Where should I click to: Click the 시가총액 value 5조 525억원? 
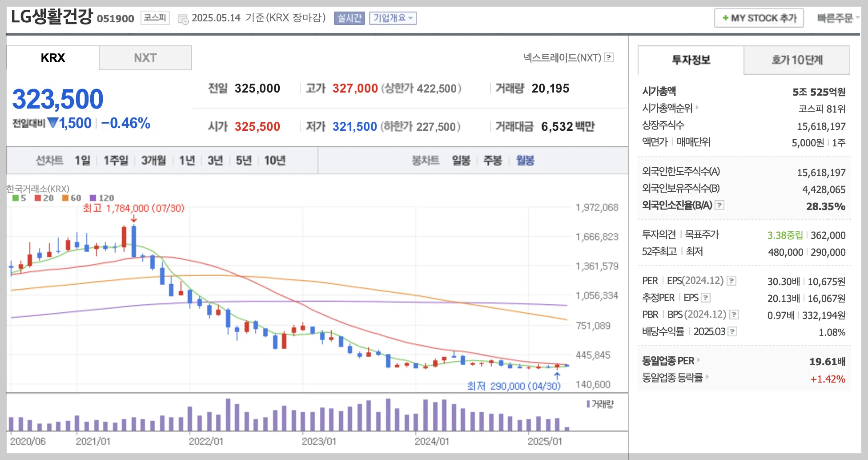click(x=819, y=92)
